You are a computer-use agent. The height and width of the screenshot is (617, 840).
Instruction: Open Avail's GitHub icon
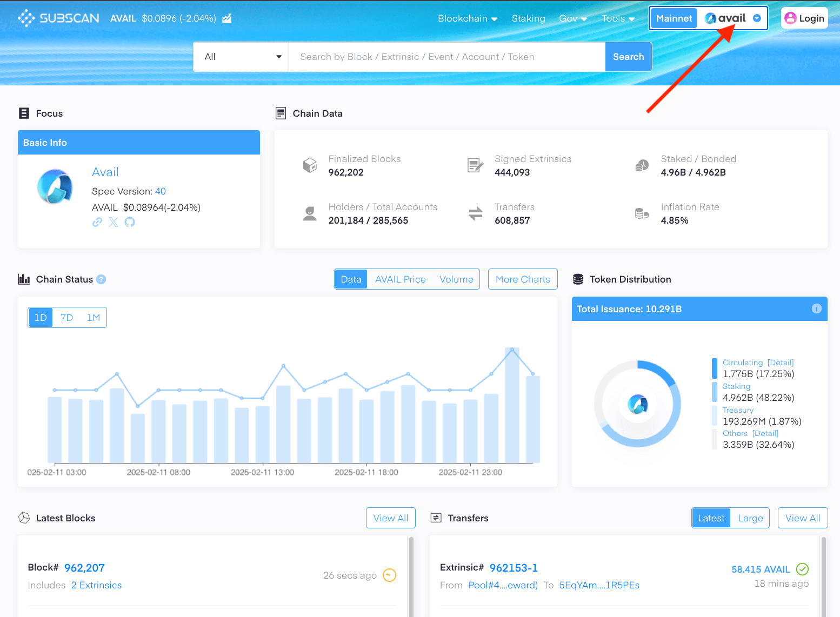tap(130, 222)
